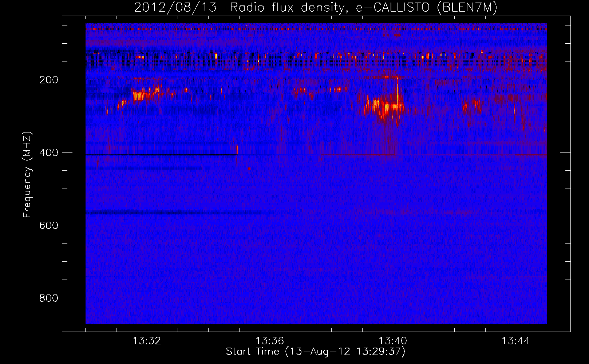Click the 13:36 time tick label
589x364 pixels.
[x=270, y=341]
